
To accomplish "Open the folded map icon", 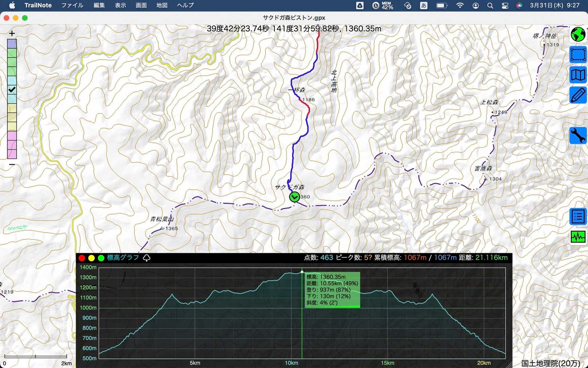I will point(578,75).
